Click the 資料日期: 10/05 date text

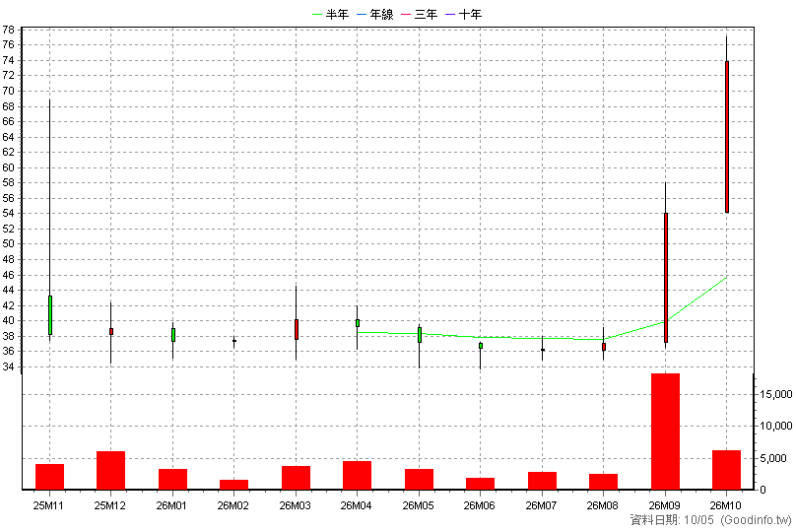point(672,520)
